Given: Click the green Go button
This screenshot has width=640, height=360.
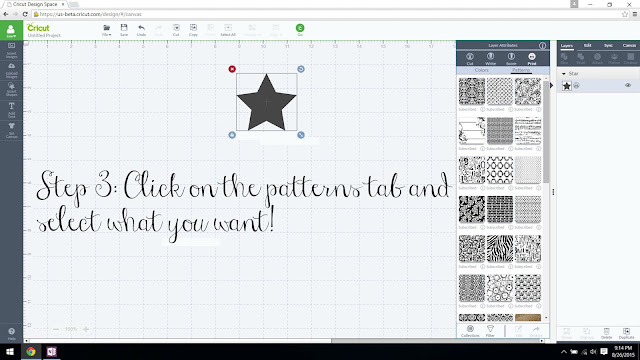Looking at the screenshot, I should click(300, 29).
